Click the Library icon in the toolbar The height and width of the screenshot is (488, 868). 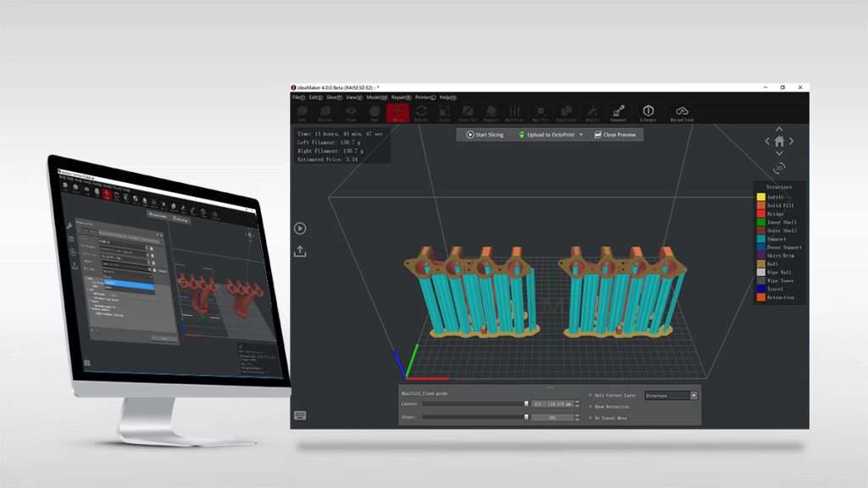[649, 112]
